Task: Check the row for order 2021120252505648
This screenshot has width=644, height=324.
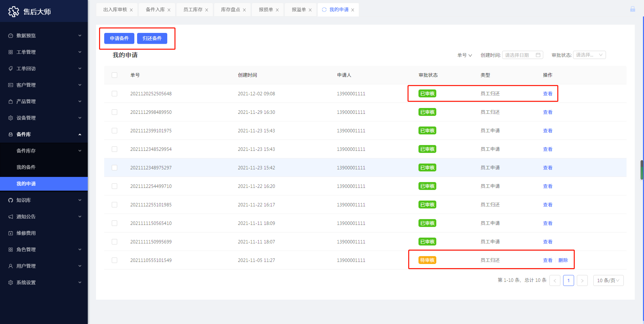Action: (114, 93)
